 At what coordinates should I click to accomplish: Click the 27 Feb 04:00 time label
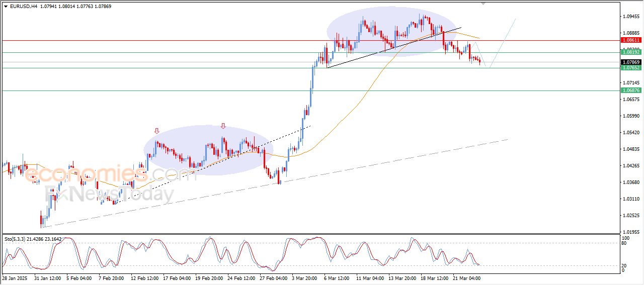(x=274, y=277)
